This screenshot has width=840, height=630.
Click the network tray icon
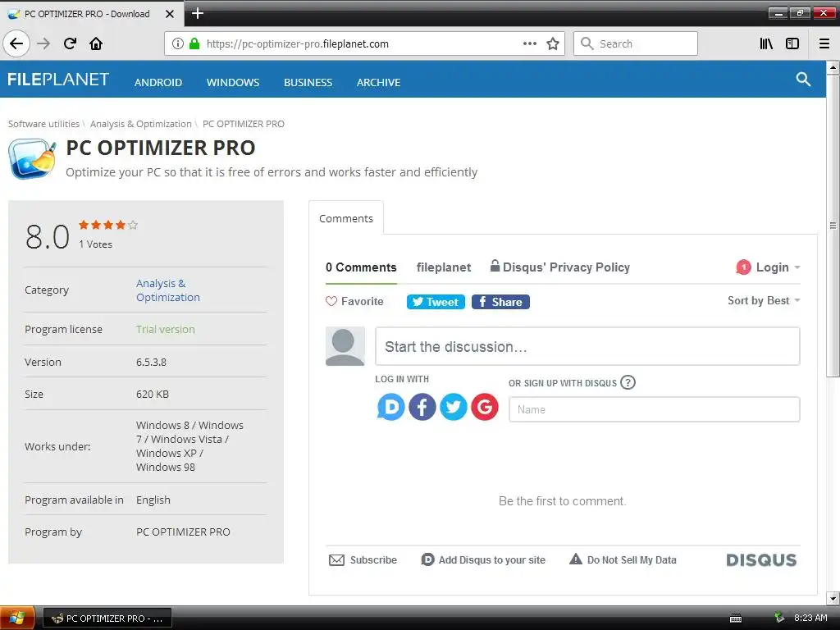pyautogui.click(x=779, y=618)
